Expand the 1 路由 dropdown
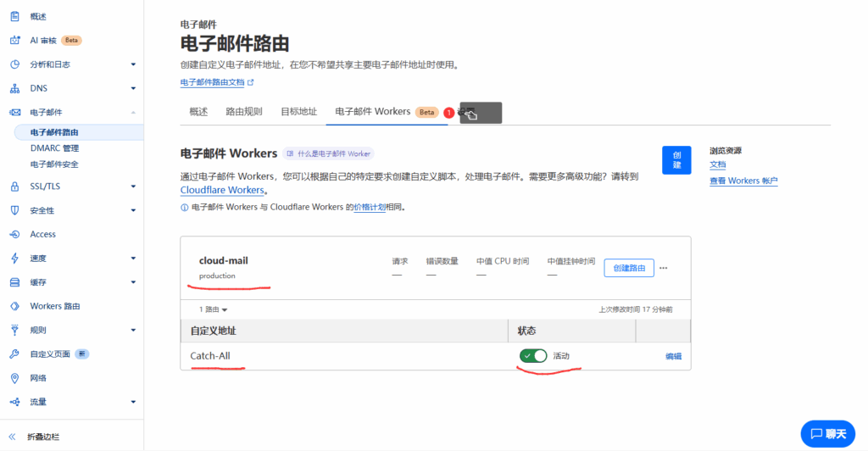868x451 pixels. (x=213, y=310)
